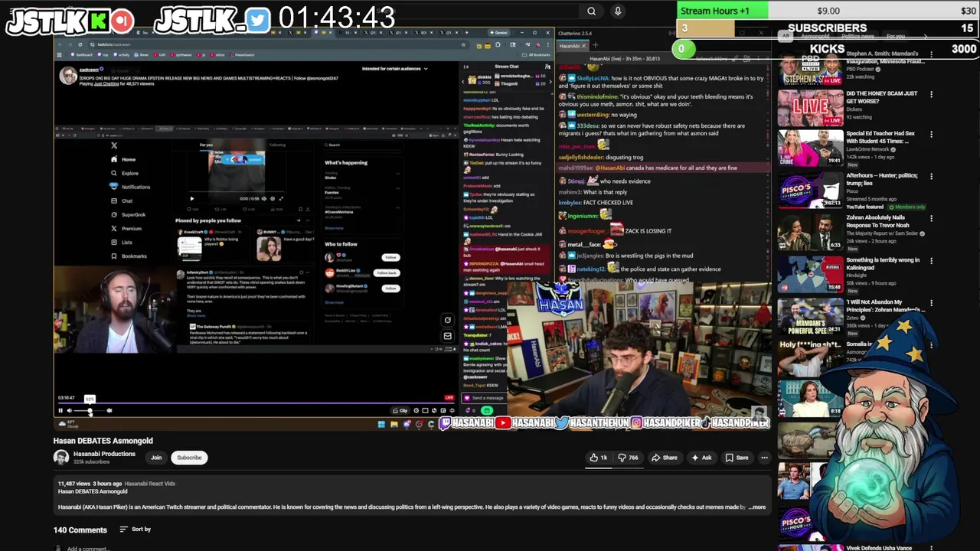This screenshot has height=551, width=980.
Task: Adjust the Twitch player volume slider handle
Action: click(90, 411)
